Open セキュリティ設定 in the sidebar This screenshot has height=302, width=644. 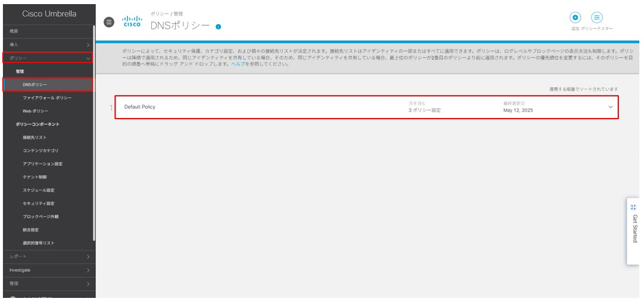point(39,203)
